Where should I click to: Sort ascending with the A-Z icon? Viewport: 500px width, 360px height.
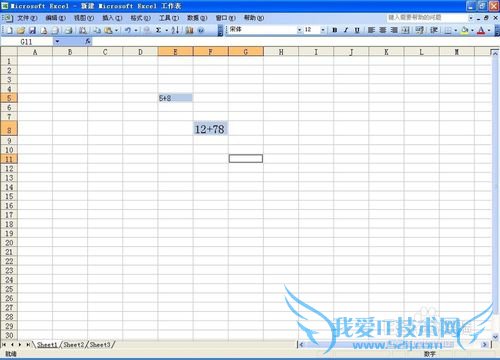pyautogui.click(x=175, y=30)
